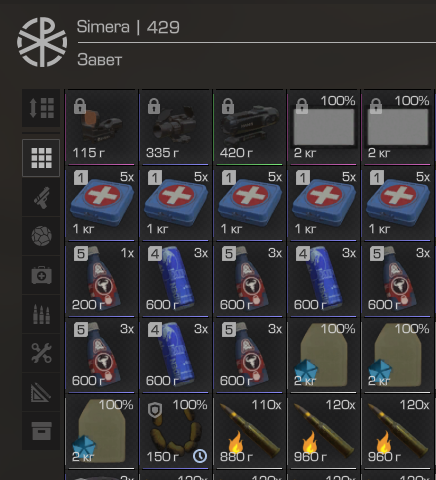Filter inventory by medical kit icon
The image size is (436, 480).
coord(41,275)
